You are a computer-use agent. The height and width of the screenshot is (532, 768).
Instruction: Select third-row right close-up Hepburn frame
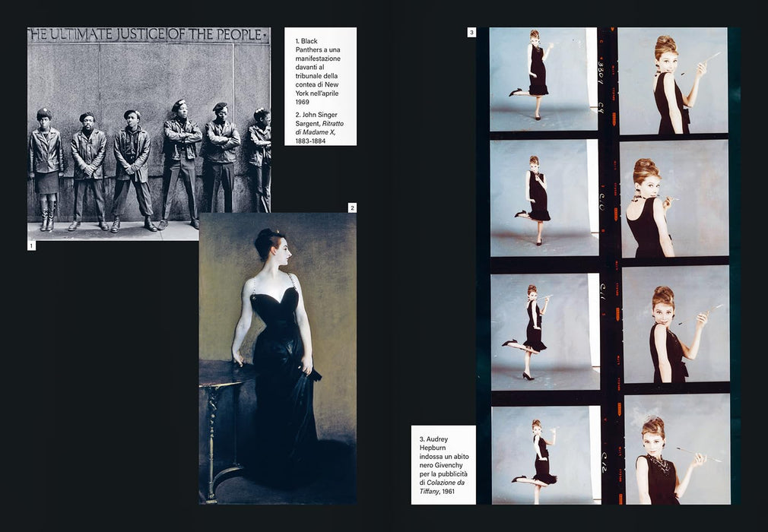coord(675,325)
